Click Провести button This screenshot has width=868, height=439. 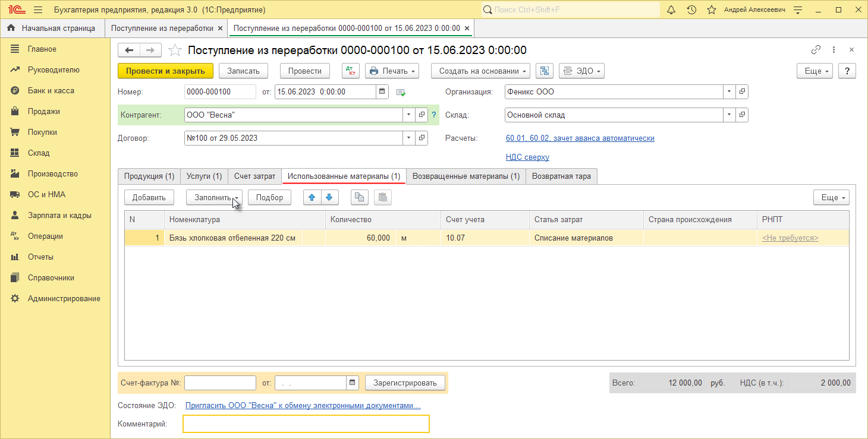coord(305,71)
